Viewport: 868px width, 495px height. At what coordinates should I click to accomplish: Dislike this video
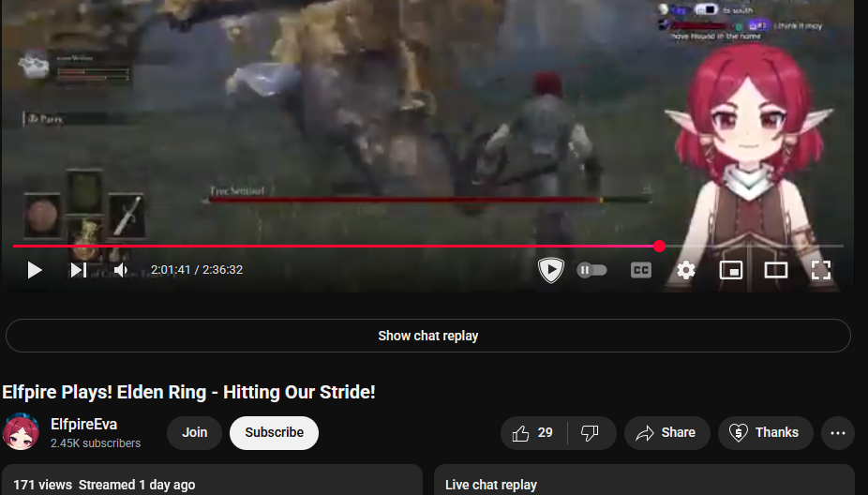pos(591,432)
